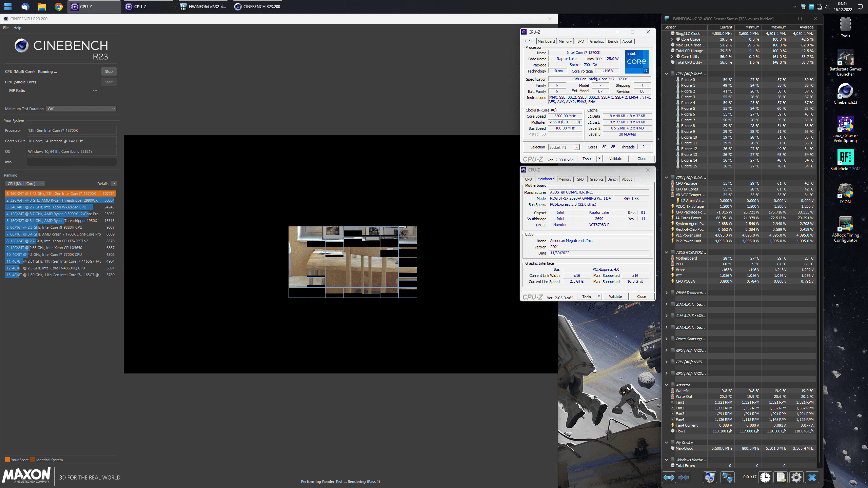Click the Info input field in Cinebench

click(x=72, y=162)
